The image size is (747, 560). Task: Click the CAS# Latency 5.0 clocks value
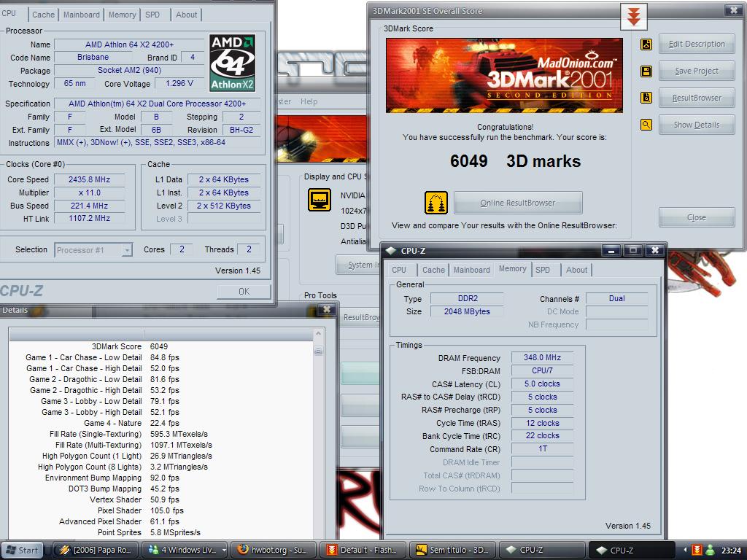point(542,384)
